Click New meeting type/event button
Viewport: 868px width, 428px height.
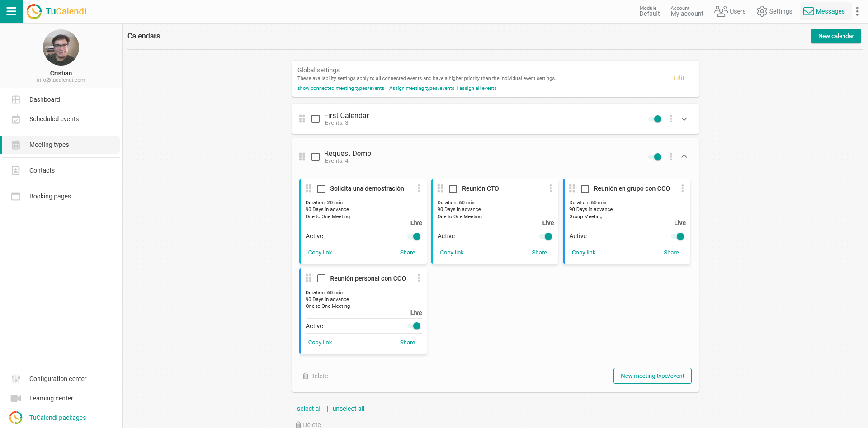(x=652, y=376)
